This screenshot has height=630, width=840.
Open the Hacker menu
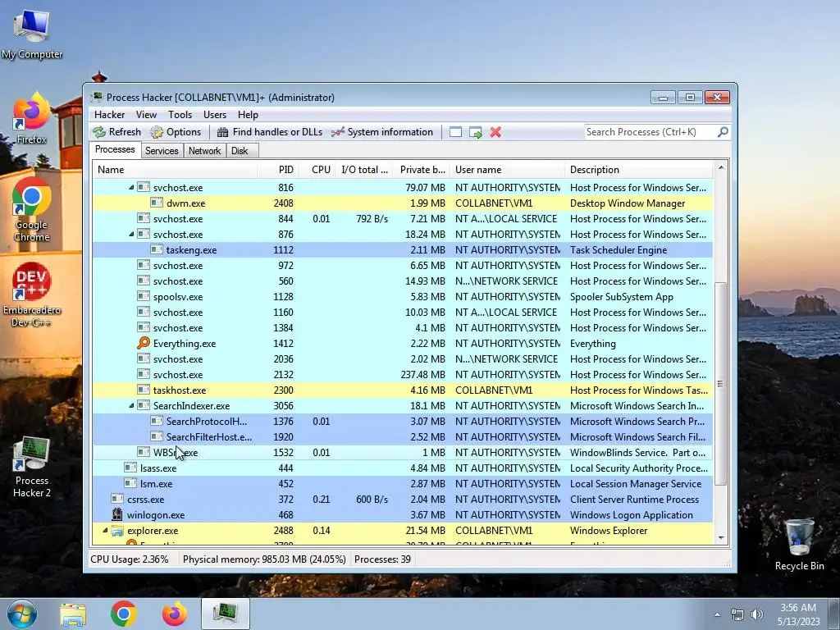point(109,115)
